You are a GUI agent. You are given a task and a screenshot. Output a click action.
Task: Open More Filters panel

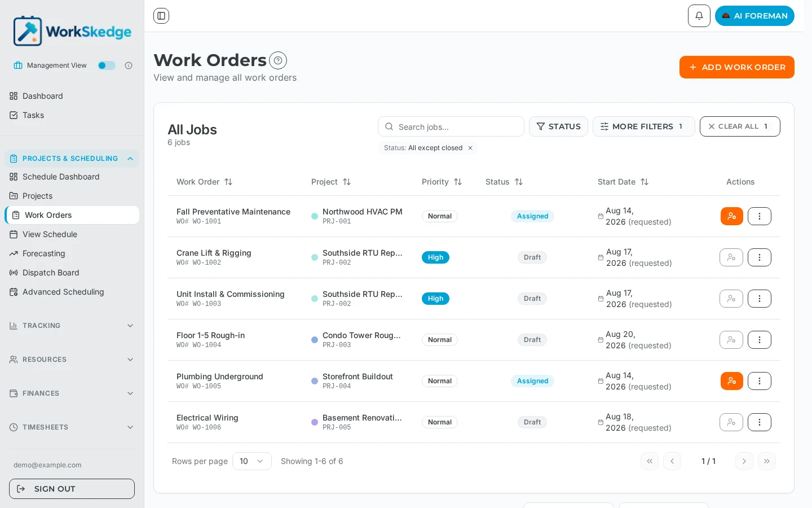coord(643,126)
